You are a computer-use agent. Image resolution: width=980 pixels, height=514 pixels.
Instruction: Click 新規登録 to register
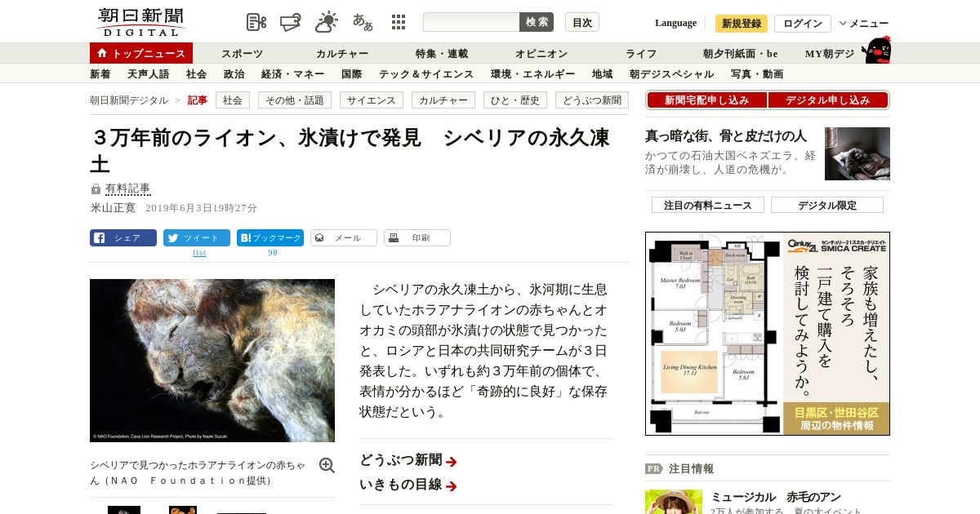[x=742, y=24]
